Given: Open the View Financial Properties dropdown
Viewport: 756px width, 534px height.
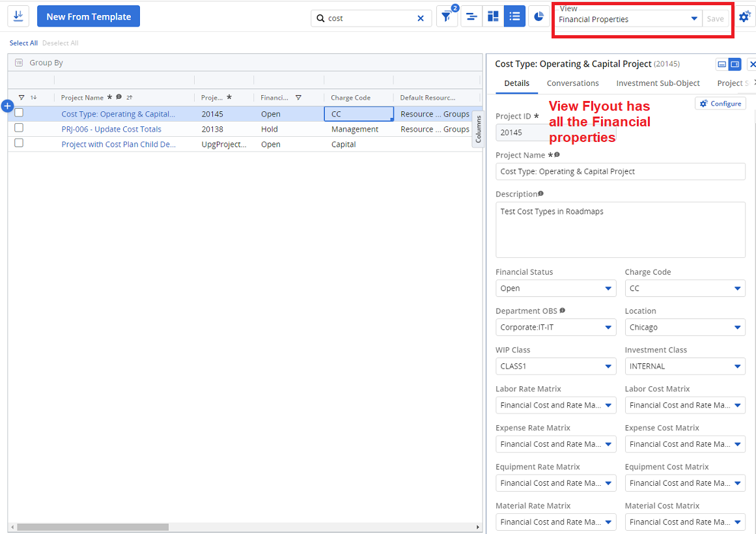Looking at the screenshot, I should (694, 19).
